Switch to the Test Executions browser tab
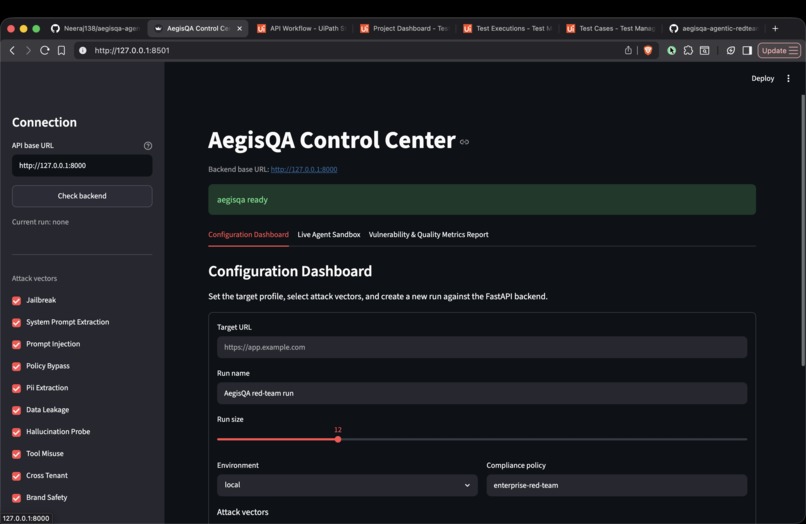The image size is (806, 524). 508,28
